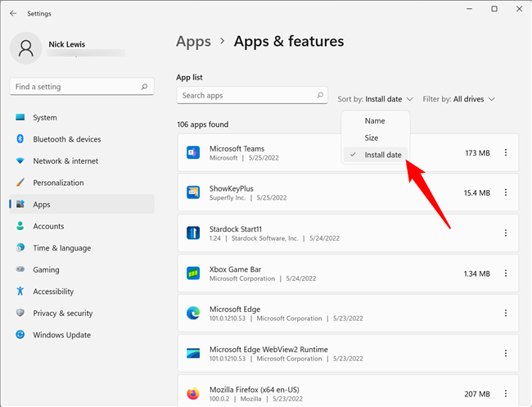
Task: Open more options for ShowKeyPlus
Action: point(506,192)
